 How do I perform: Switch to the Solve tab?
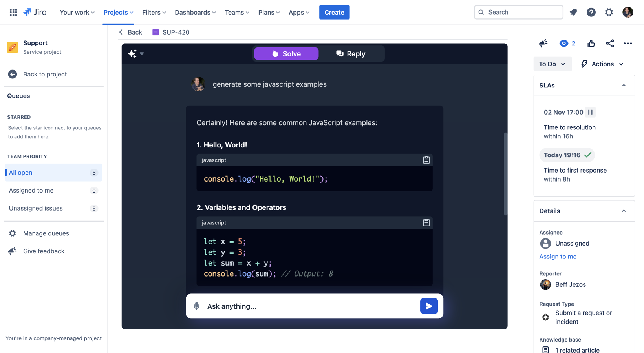[286, 54]
